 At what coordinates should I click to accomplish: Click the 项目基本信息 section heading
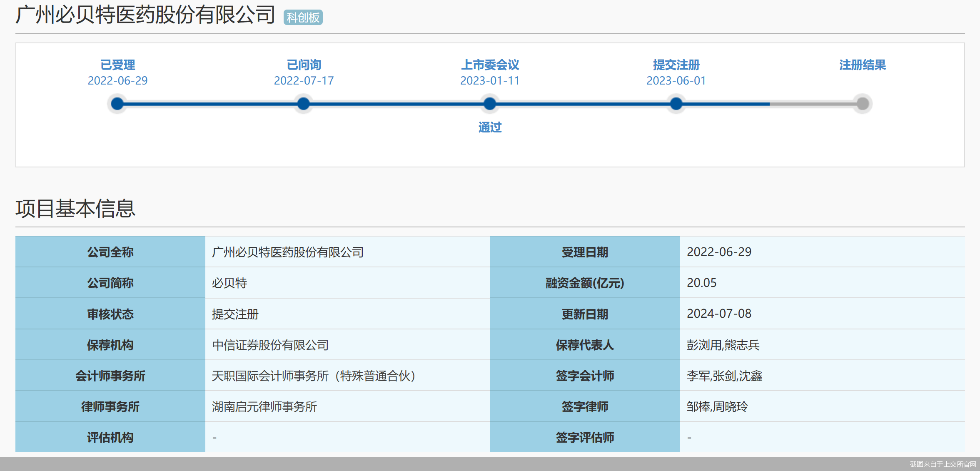tap(75, 209)
